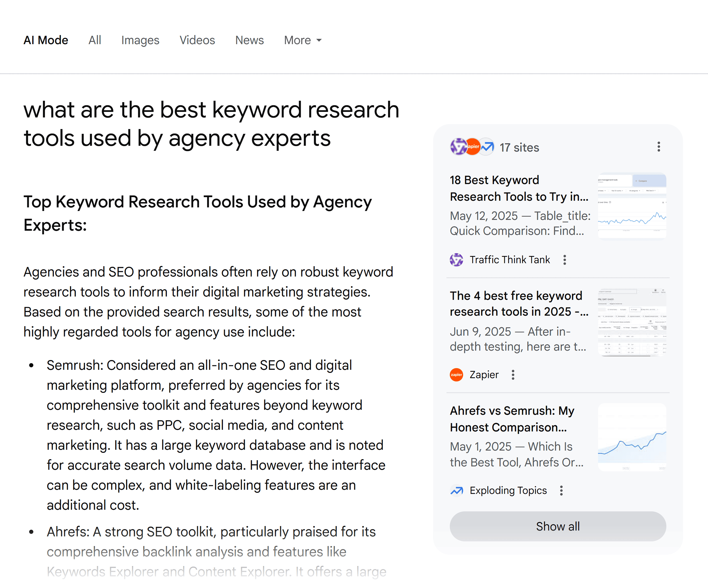Open The 4 best free keyword research tools link
Screen dimensions: 708x588
519,303
